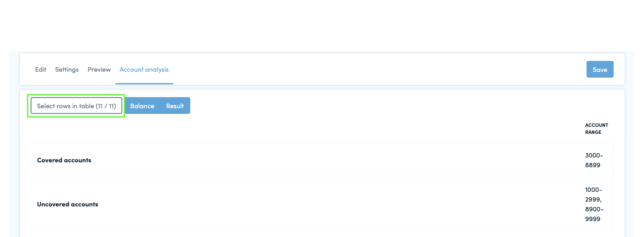The width and height of the screenshot is (644, 237).
Task: Open the Select rows in table dropdown
Action: (76, 106)
